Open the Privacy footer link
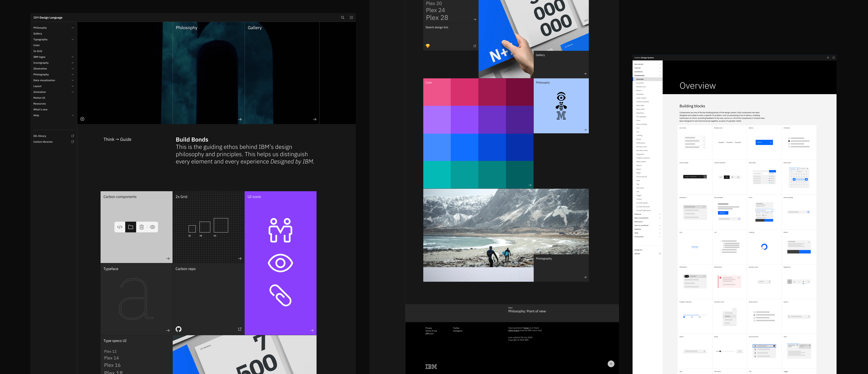This screenshot has width=868, height=374. coord(429,328)
